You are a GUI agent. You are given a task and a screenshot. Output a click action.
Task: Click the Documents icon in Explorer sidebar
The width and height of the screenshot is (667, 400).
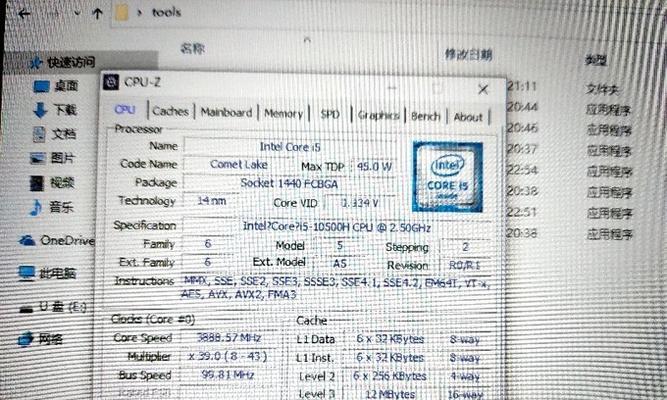tap(39, 134)
